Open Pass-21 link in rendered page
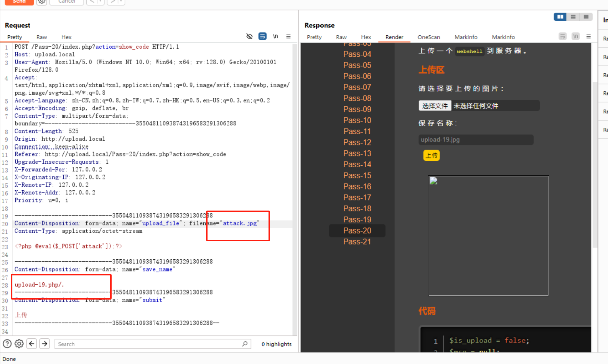 (x=357, y=242)
